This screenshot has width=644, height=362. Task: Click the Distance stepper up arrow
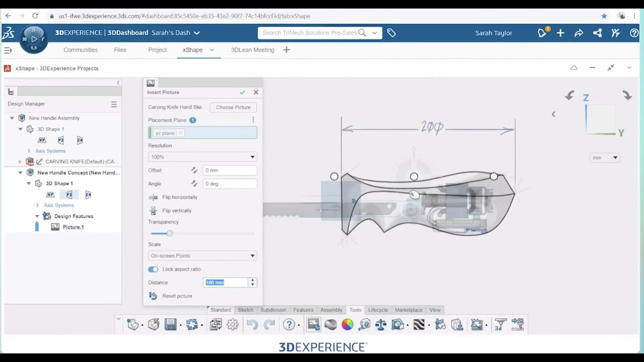coord(253,280)
